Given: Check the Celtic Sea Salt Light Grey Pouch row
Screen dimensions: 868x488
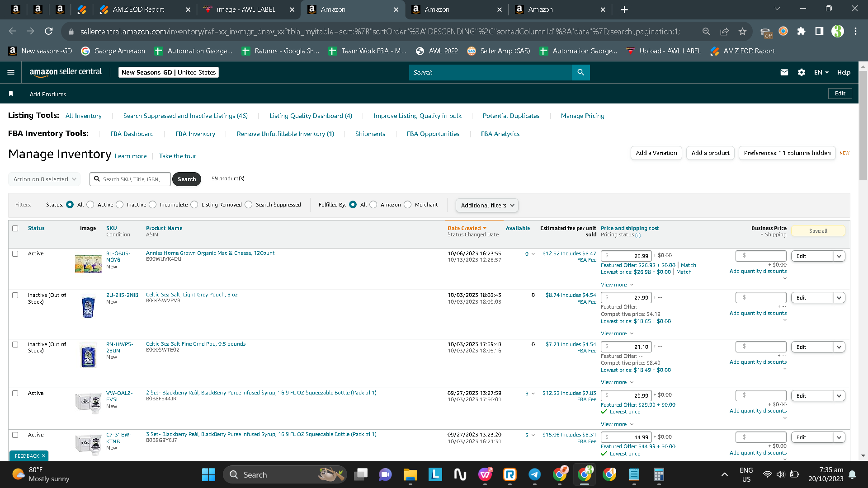Looking at the screenshot, I should pos(15,295).
